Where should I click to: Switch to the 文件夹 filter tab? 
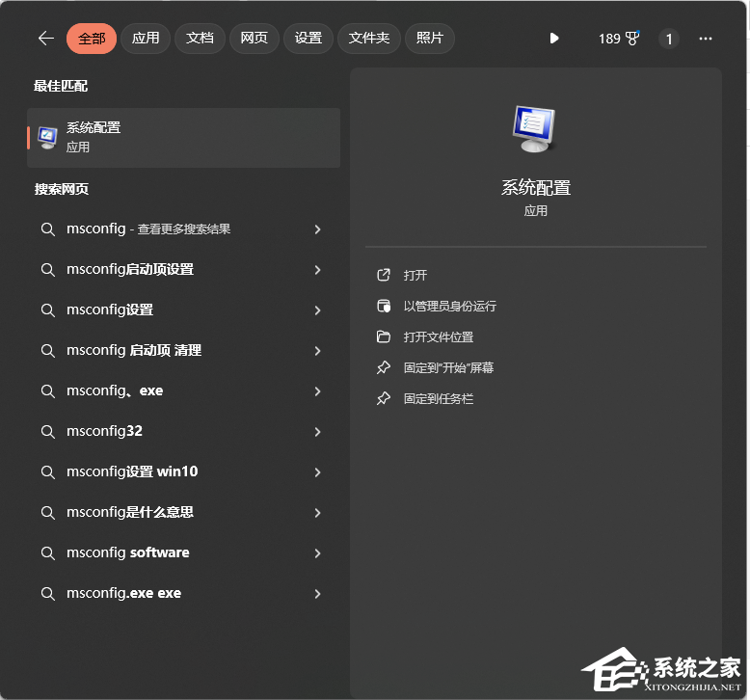click(369, 39)
